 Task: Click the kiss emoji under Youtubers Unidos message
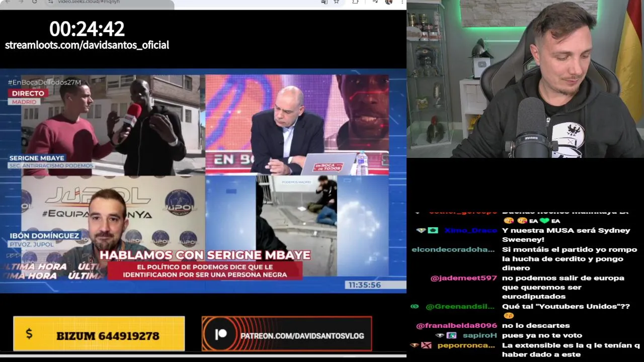click(509, 316)
